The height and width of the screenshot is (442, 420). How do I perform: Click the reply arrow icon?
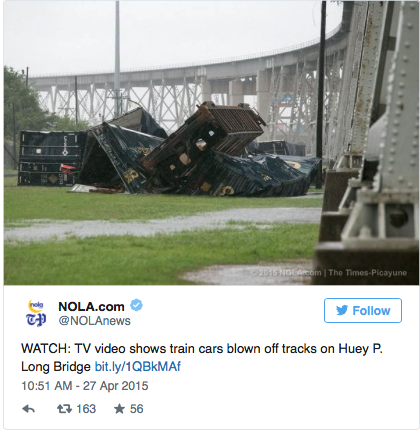[29, 409]
